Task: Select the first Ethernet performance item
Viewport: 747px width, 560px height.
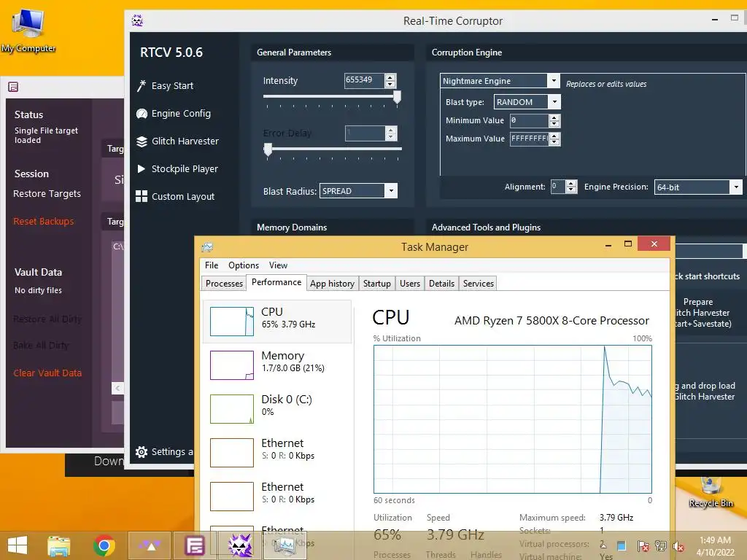Action: tap(277, 453)
